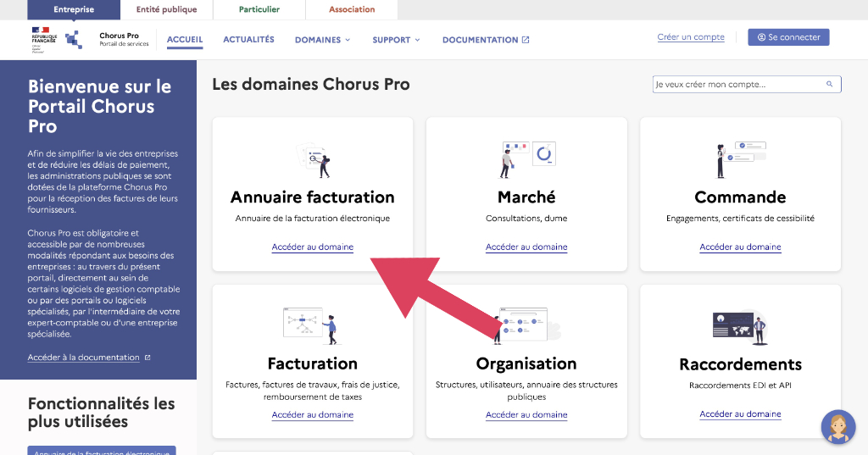Click the 'Les domaines Chorus Pro' heading
The width and height of the screenshot is (868, 455).
(x=311, y=84)
